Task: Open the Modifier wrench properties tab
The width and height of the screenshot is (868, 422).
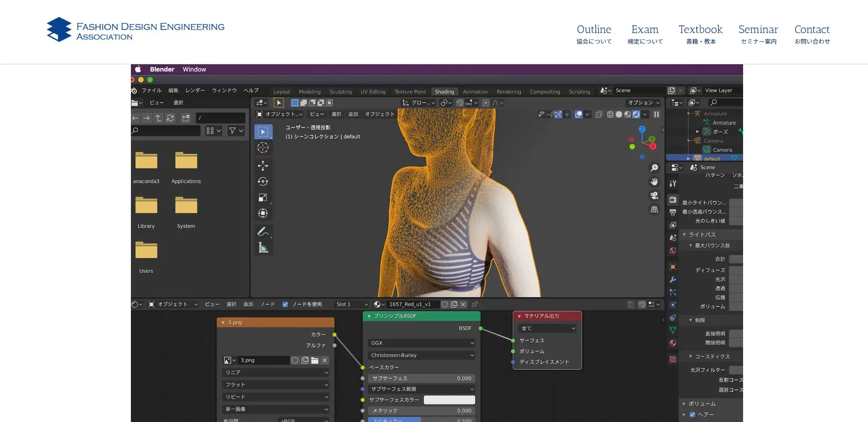Action: (x=673, y=280)
